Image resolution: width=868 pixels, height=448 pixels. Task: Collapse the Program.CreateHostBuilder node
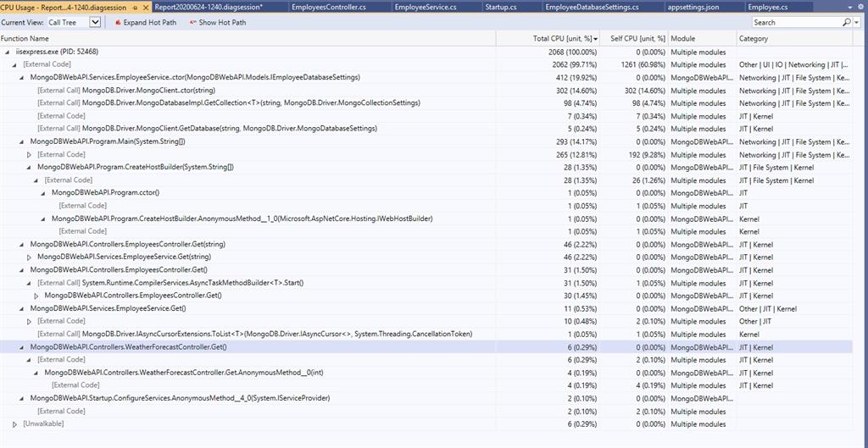[x=29, y=167]
